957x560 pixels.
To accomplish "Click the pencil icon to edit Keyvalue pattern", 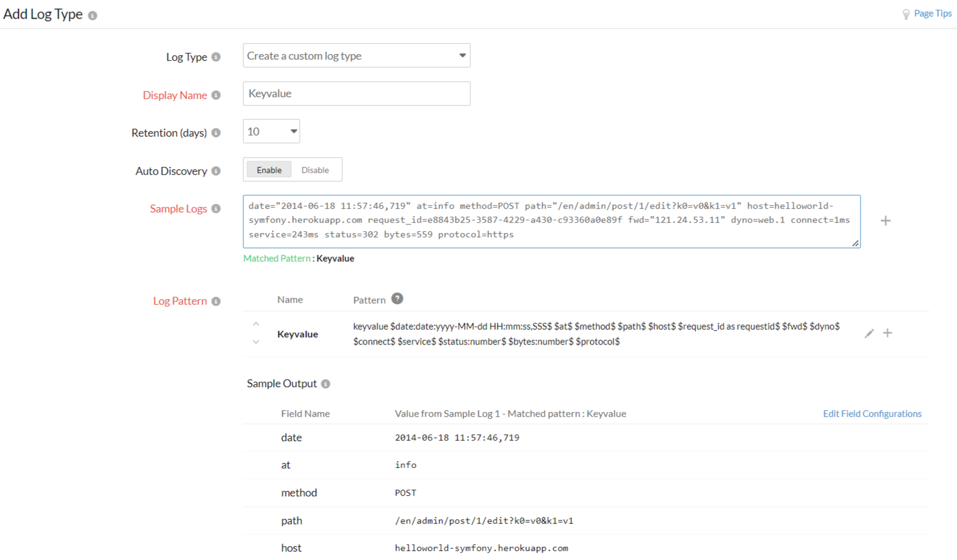I will tap(869, 333).
